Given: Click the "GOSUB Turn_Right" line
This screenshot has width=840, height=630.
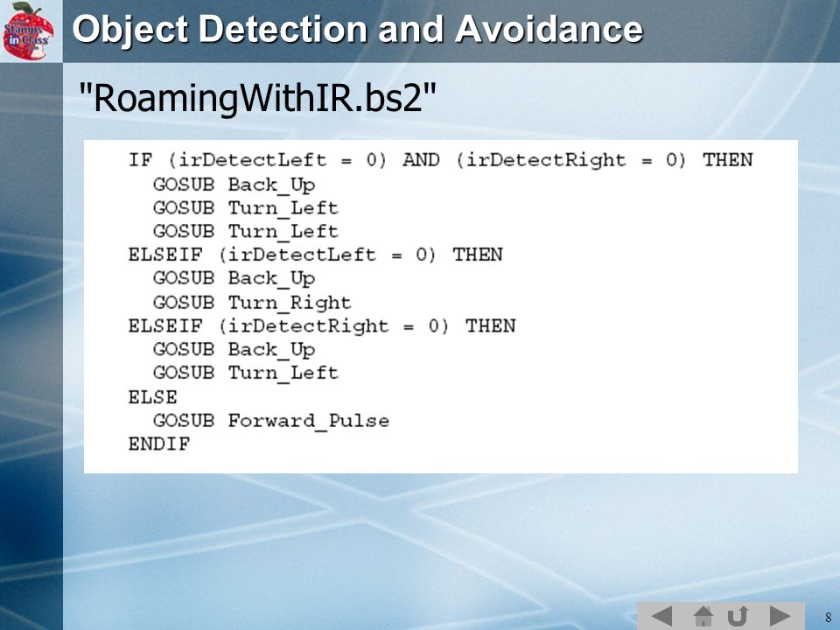Looking at the screenshot, I should [252, 303].
